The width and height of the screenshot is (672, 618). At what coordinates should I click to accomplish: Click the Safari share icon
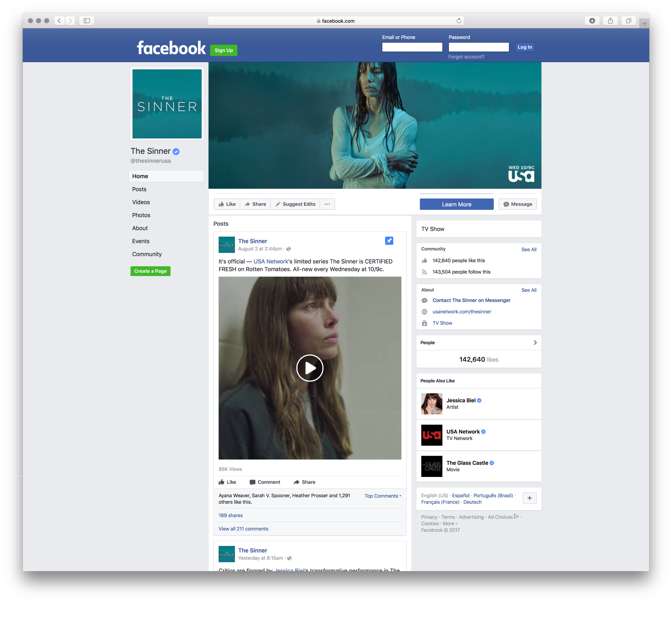pyautogui.click(x=610, y=21)
